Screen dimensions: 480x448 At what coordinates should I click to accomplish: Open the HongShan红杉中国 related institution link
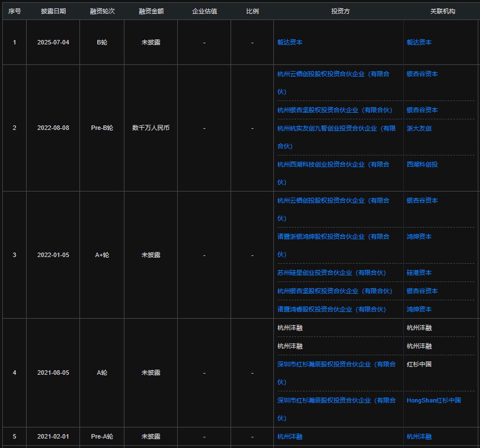pos(433,401)
